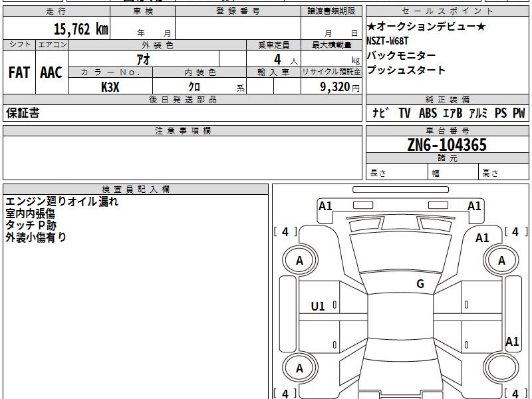Click the G mark on the windshield
532x399 pixels.
coord(420,284)
